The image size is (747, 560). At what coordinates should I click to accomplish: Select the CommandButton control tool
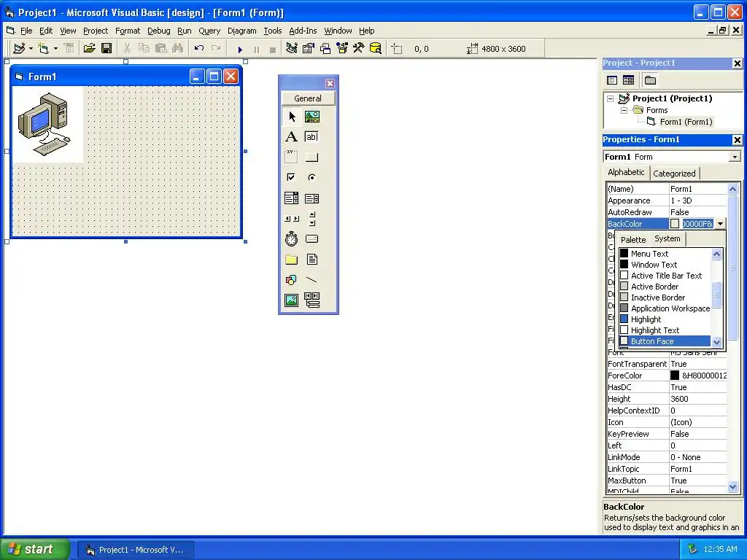point(312,157)
